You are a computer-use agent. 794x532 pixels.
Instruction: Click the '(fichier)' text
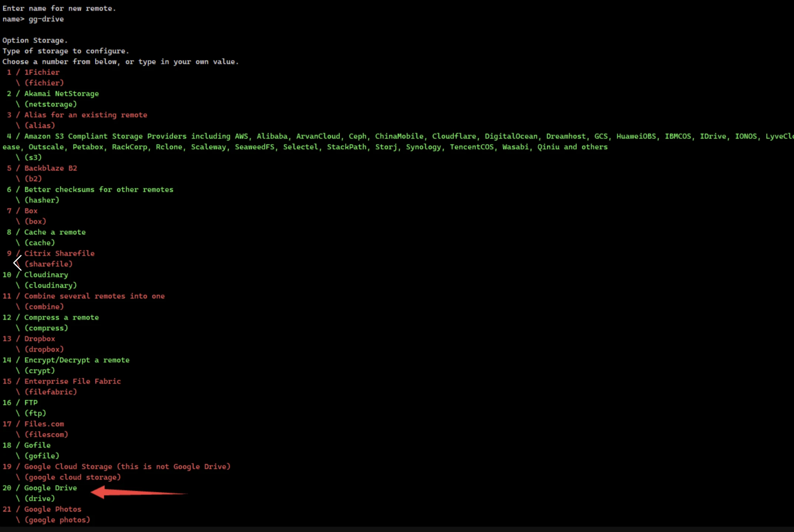pos(44,83)
